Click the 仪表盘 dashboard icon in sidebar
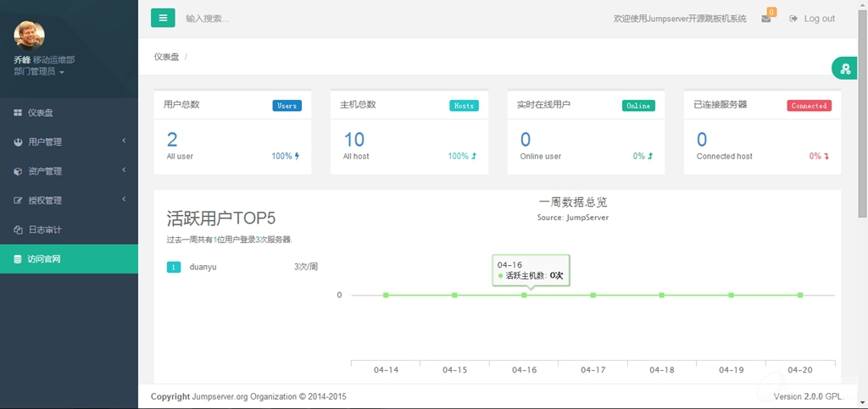The image size is (868, 409). tap(18, 113)
